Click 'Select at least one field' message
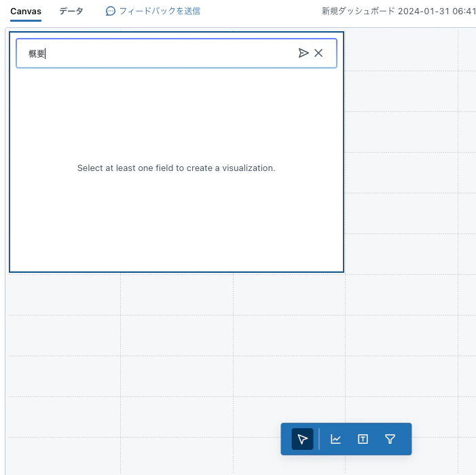Viewport: 476px width, 475px height. tap(176, 168)
